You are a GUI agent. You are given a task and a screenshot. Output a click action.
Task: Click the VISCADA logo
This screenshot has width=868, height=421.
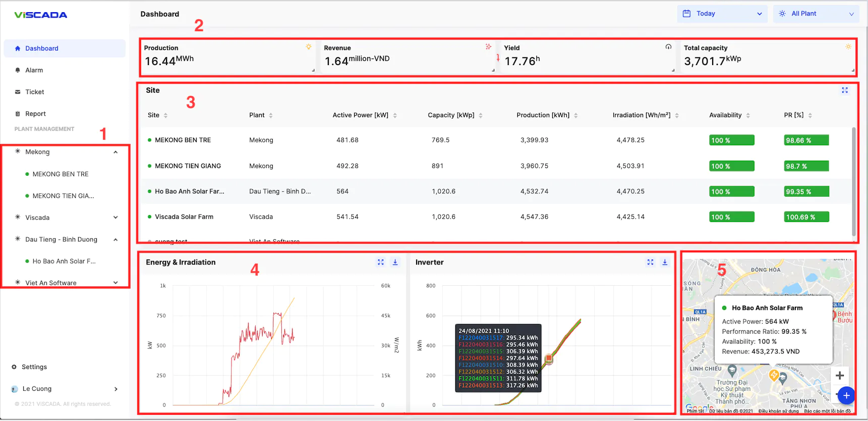[x=41, y=15]
